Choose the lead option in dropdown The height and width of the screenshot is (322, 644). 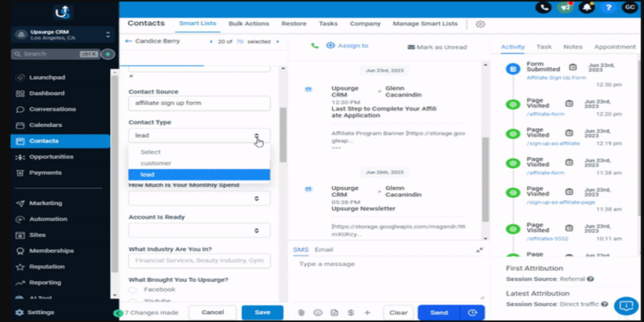click(x=199, y=175)
